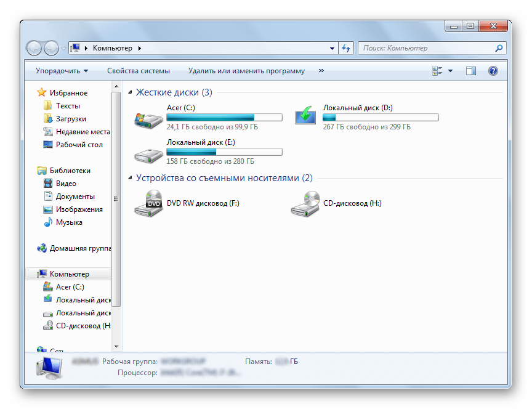
Task: Click the Libraries folder icon
Action: coord(42,171)
